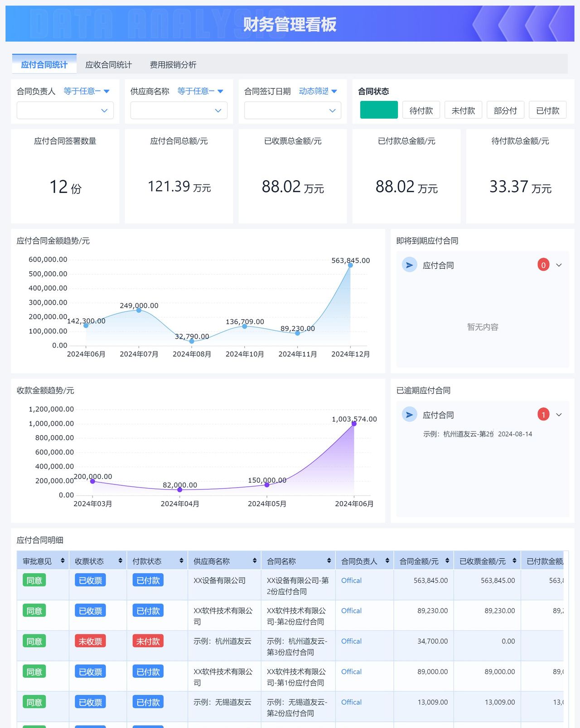
Task: Sort table by 合同负责人 column
Action: coord(387,560)
